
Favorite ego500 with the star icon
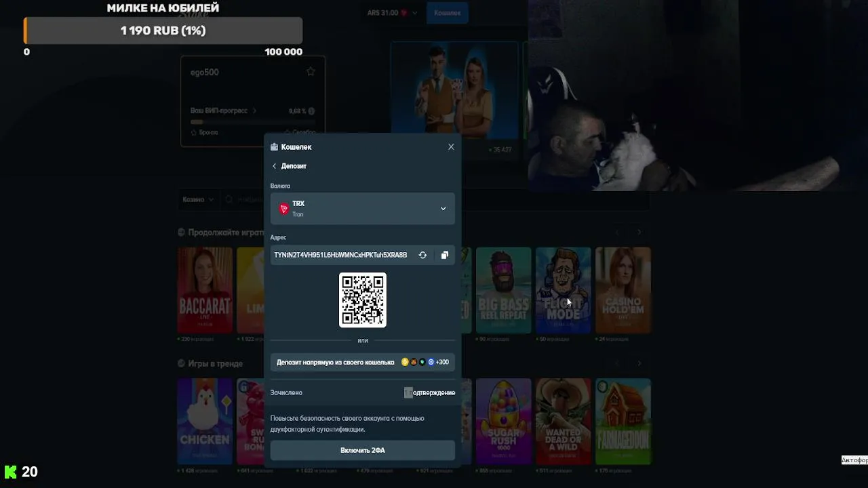(x=311, y=72)
